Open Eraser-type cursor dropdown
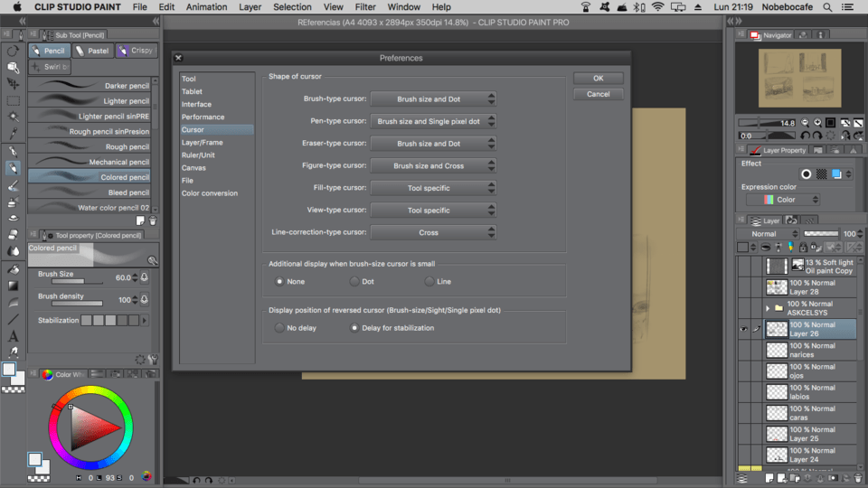The height and width of the screenshot is (488, 868). (x=433, y=144)
